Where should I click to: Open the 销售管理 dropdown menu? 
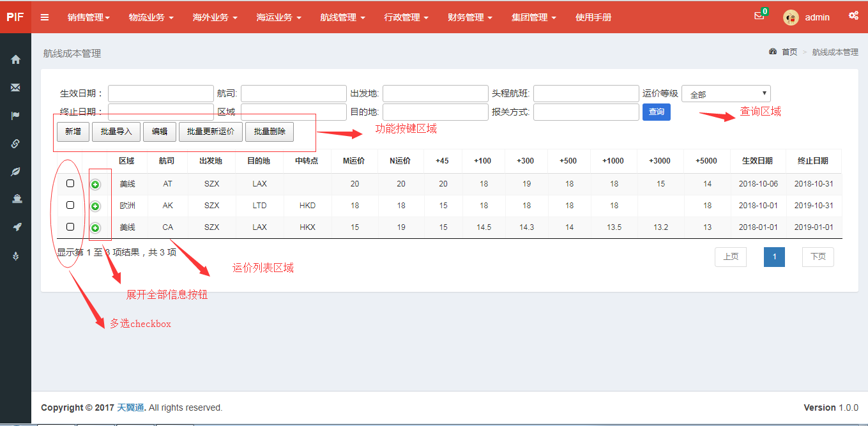pos(89,17)
